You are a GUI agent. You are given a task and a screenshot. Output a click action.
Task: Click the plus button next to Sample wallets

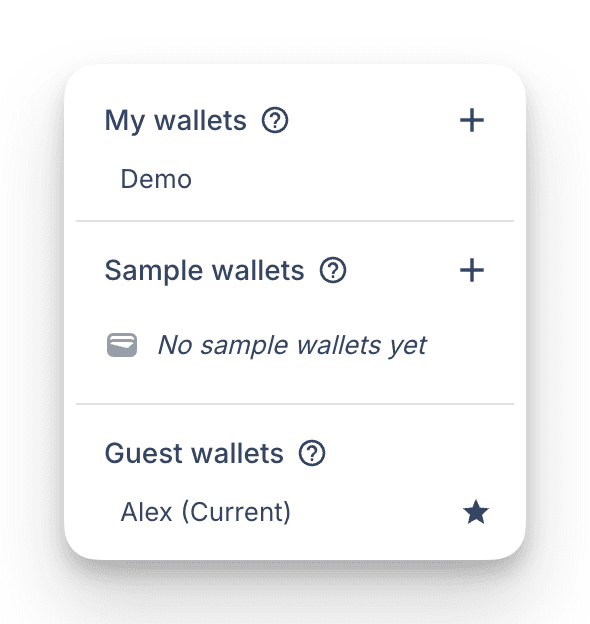click(472, 271)
